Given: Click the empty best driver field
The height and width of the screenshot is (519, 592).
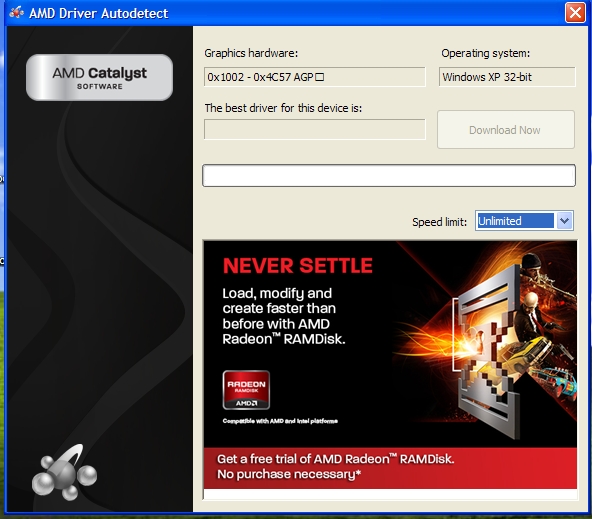Looking at the screenshot, I should [x=314, y=129].
